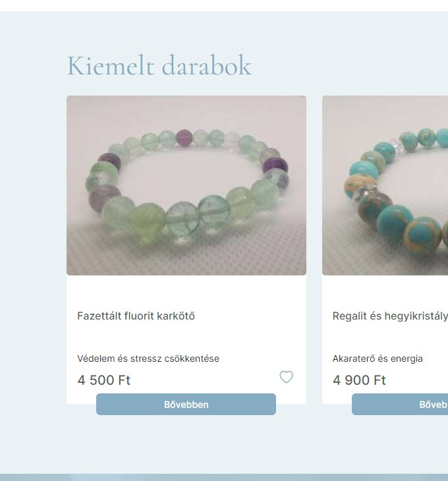The width and height of the screenshot is (448, 481).
Task: Click the Kiemelt darabok section heading
Action: click(x=159, y=66)
